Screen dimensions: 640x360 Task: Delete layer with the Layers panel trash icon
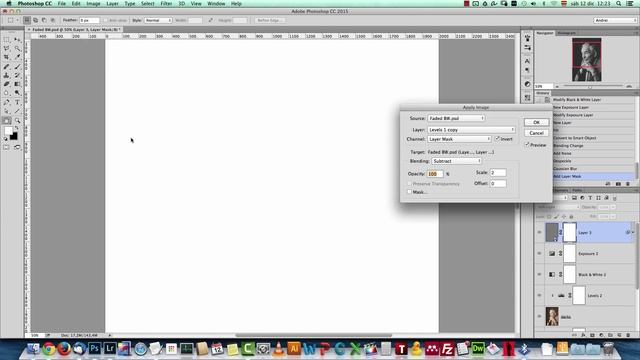(x=628, y=335)
